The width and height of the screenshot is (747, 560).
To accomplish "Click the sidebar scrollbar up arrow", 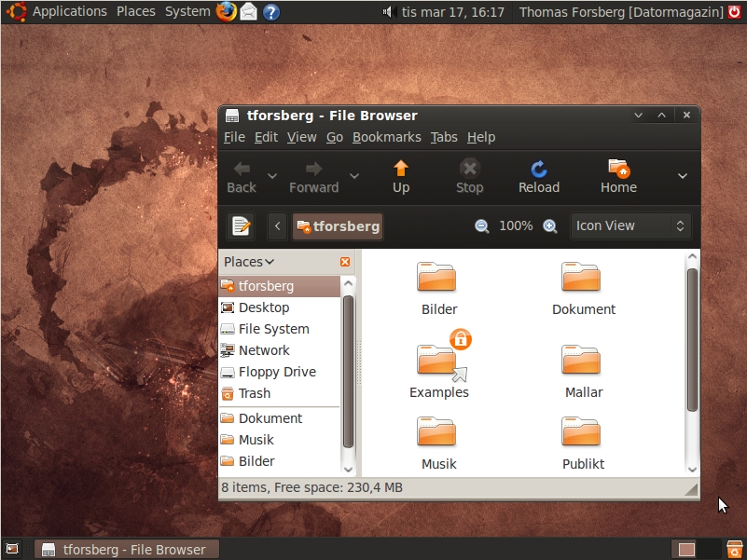I will pyautogui.click(x=348, y=283).
